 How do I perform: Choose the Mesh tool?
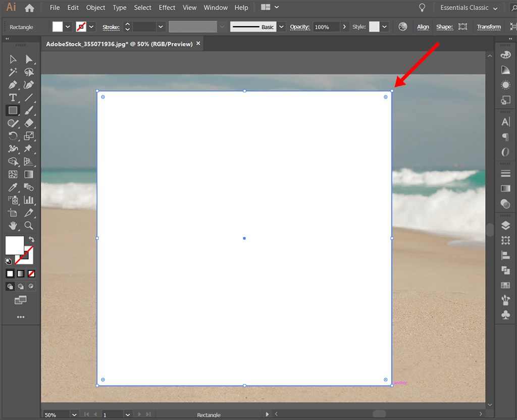point(13,174)
